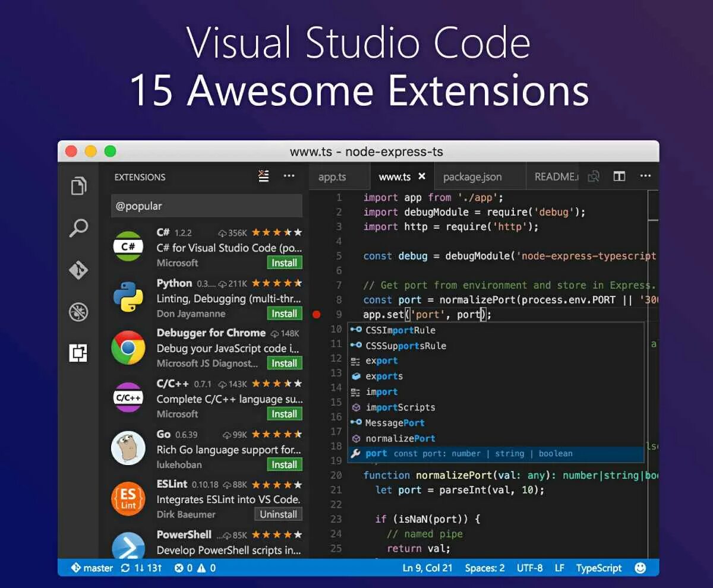Change indentation via Spaces: 2
Screen dimensions: 713x588
[485, 568]
